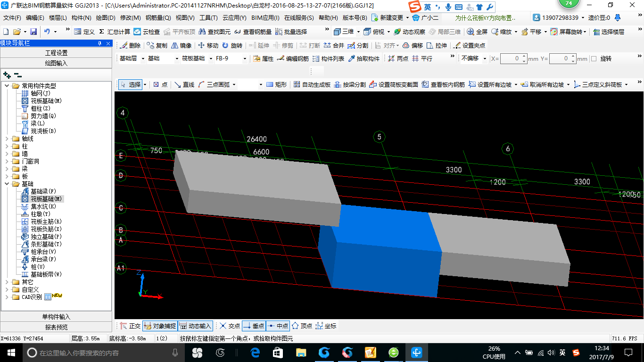Image resolution: width=644 pixels, height=362 pixels.
Task: Click the undo arrow icon
Action: pos(47,32)
